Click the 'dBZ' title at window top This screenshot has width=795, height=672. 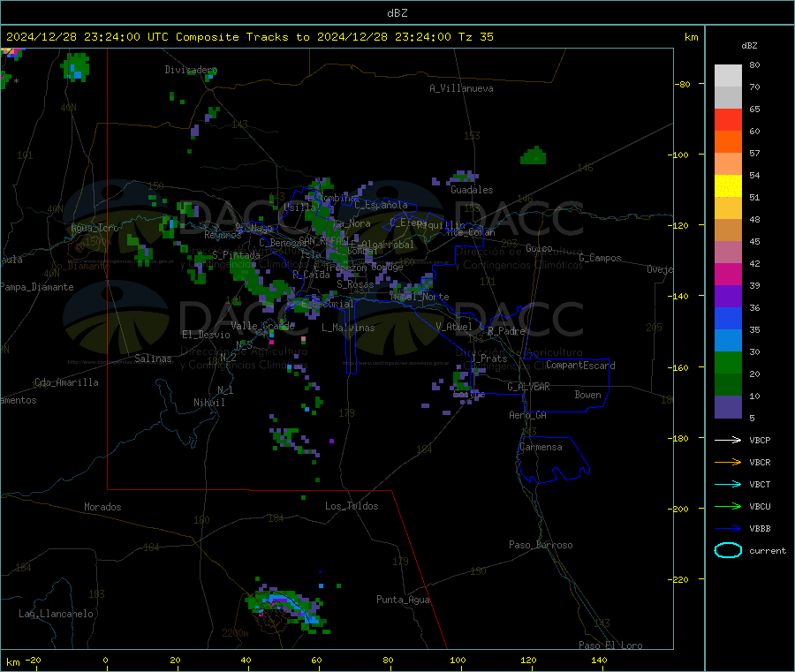pos(397,13)
